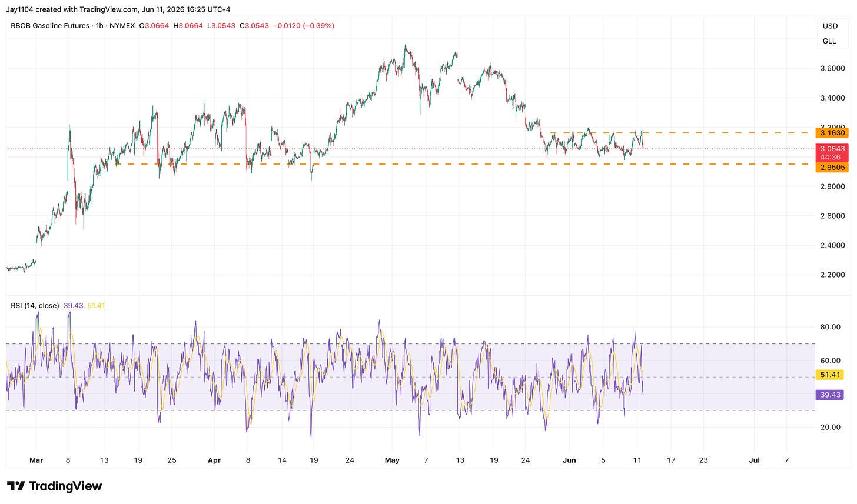The height and width of the screenshot is (504, 857).
Task: Click the high price value H3.0664
Action: (x=188, y=26)
